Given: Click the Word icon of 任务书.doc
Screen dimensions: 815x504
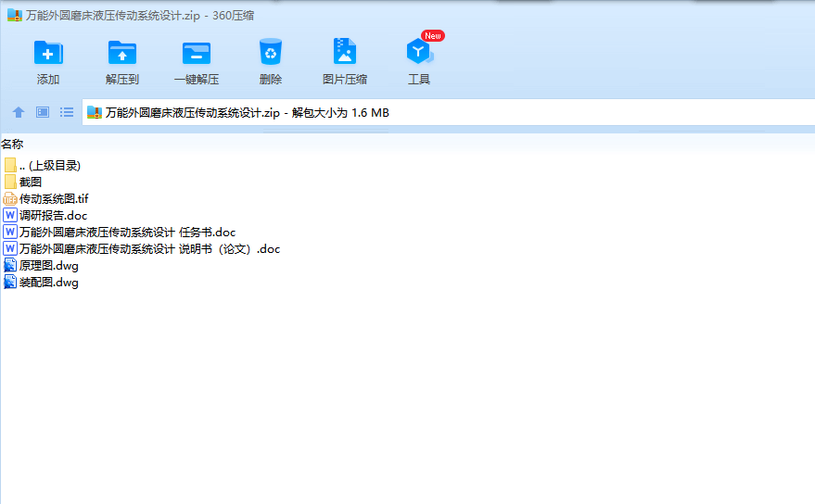Looking at the screenshot, I should [10, 232].
